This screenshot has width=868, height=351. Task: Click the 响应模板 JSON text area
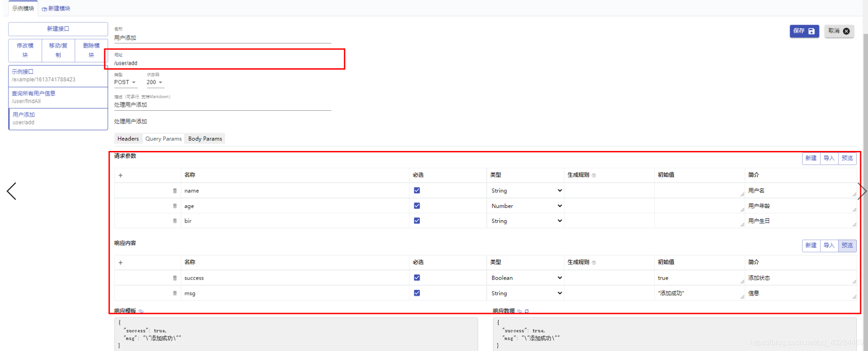click(x=296, y=334)
